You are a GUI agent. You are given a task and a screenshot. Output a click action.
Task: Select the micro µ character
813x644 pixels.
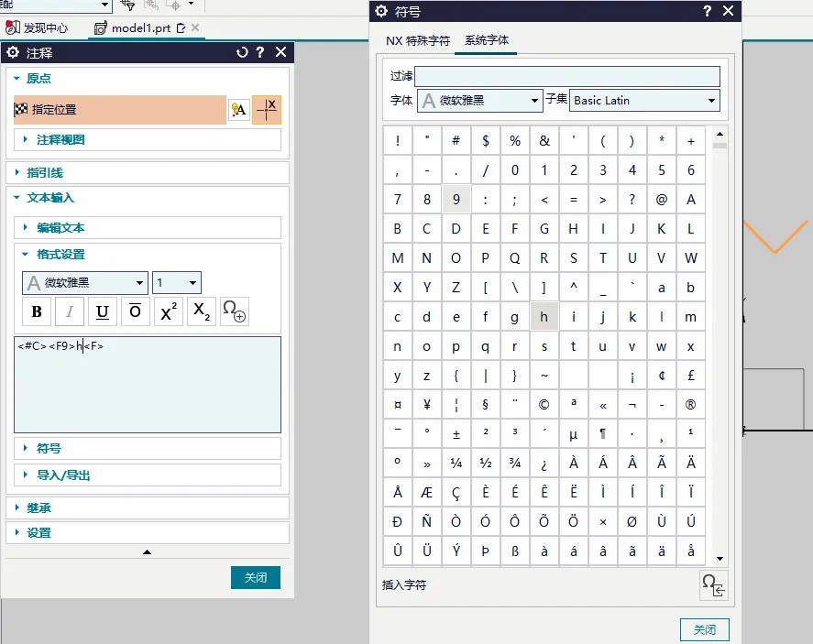(x=573, y=433)
